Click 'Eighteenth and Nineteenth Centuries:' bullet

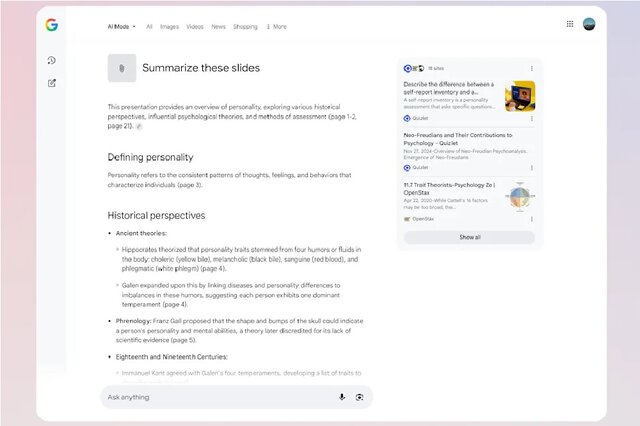(171, 357)
